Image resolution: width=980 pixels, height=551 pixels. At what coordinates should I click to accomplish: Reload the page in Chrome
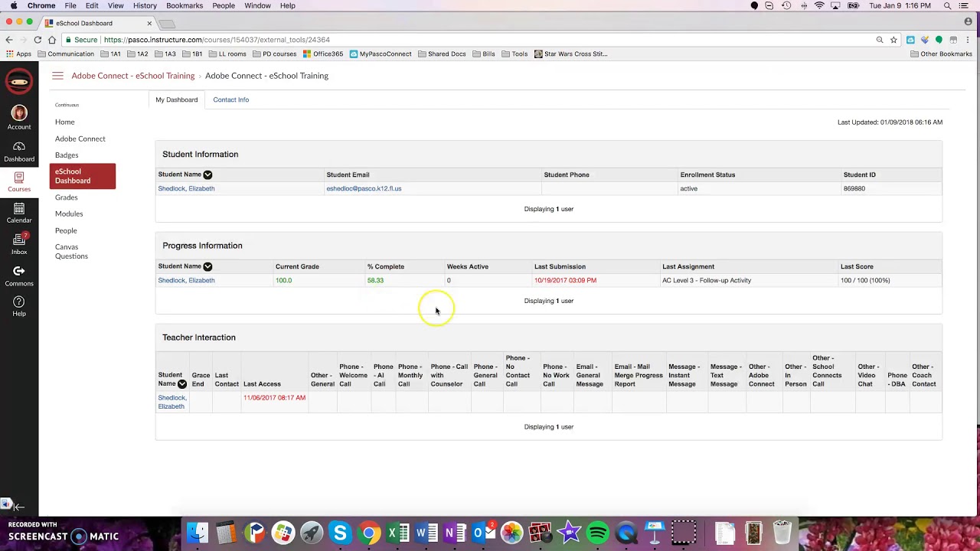38,40
